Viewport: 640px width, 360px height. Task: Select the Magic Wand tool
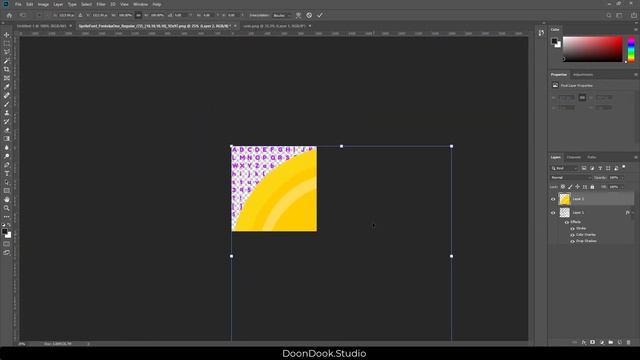7,61
